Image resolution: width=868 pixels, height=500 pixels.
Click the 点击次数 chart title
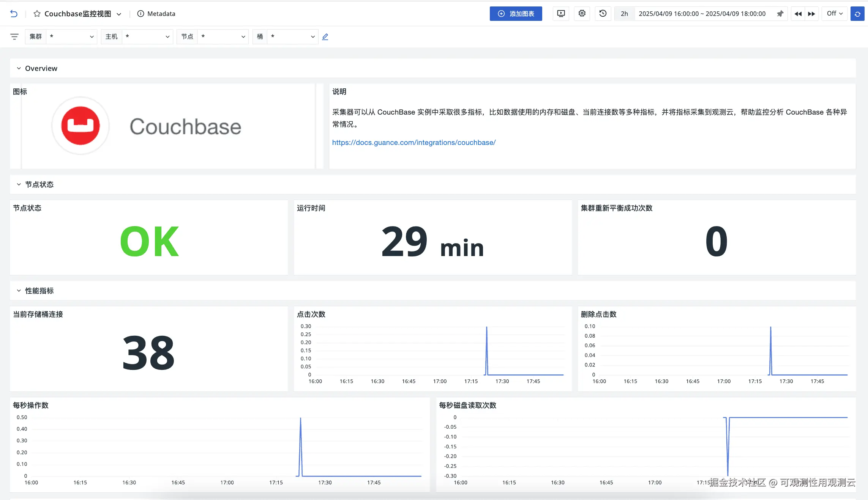[x=311, y=314]
